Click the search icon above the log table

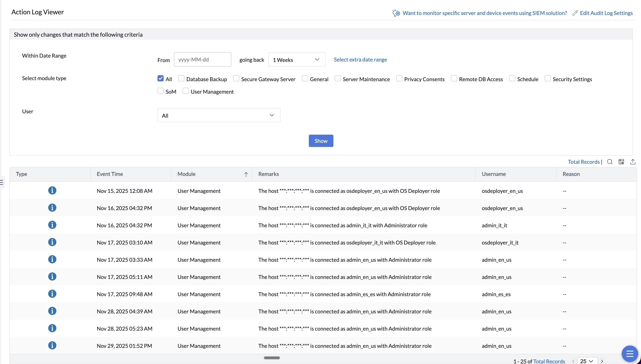610,162
